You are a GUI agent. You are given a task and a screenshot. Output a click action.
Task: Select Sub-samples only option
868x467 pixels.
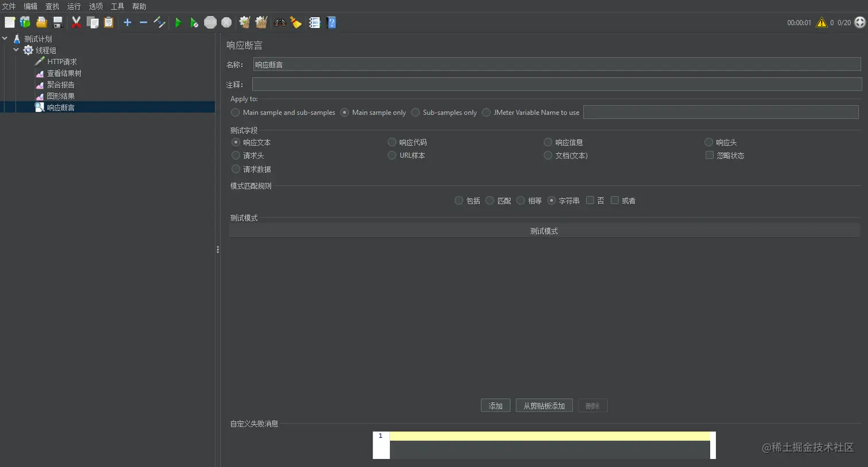coord(416,112)
